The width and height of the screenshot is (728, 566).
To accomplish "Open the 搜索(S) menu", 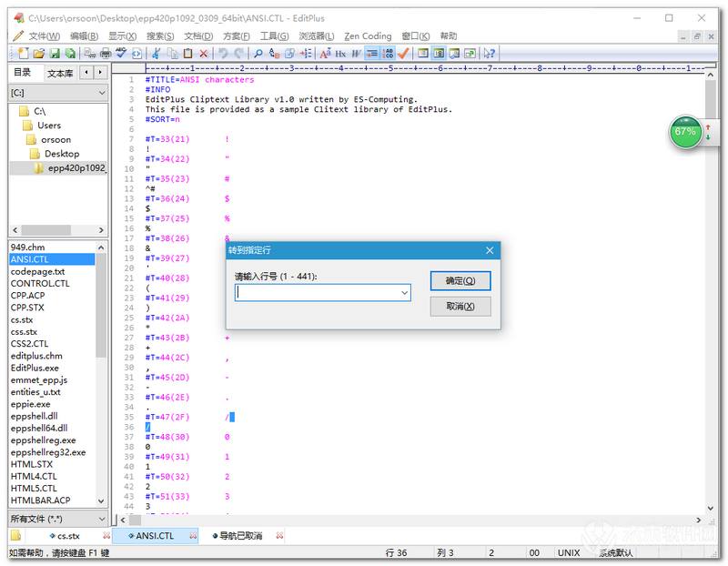I will [160, 36].
